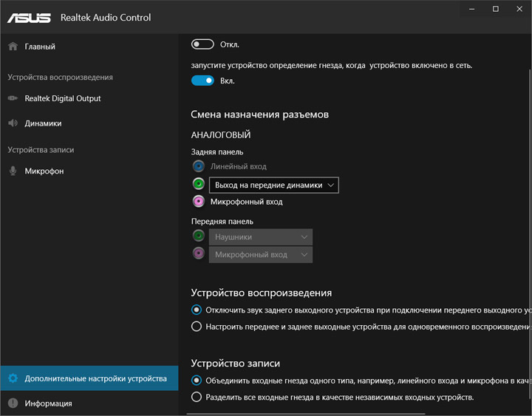Image resolution: width=532 pixels, height=416 pixels.
Task: Click the Информация exclamation icon
Action: [13, 403]
